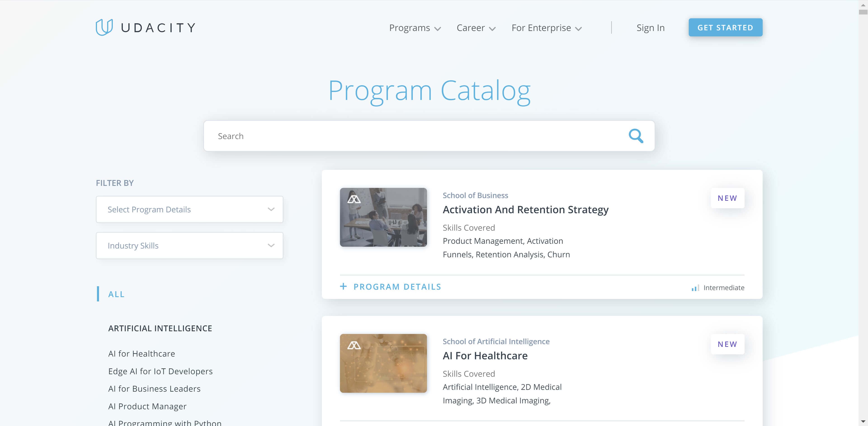
Task: Click the Programs dropdown arrow
Action: click(x=437, y=28)
